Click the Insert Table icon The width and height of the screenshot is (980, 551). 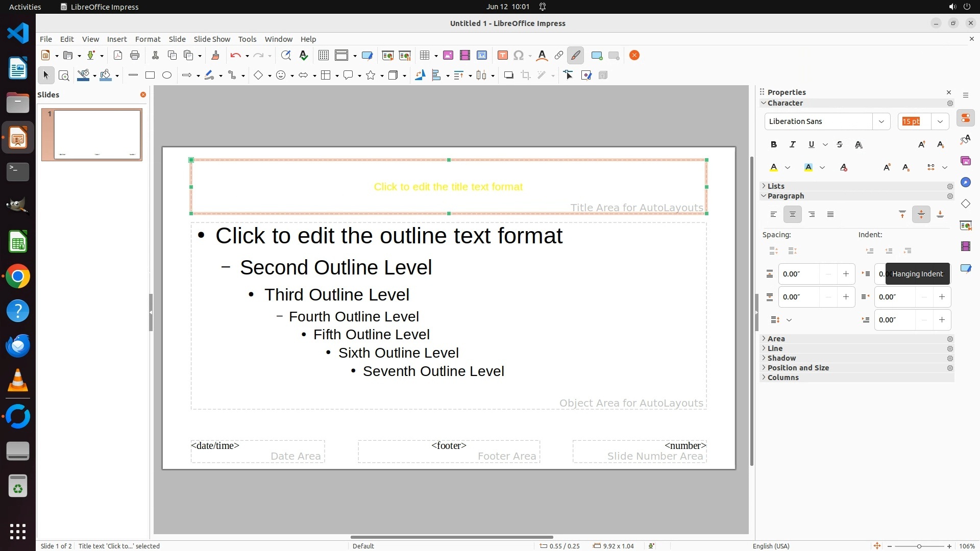[424, 56]
